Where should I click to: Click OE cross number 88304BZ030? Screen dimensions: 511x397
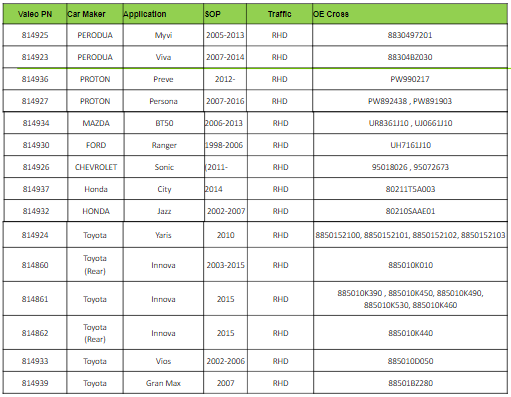410,57
